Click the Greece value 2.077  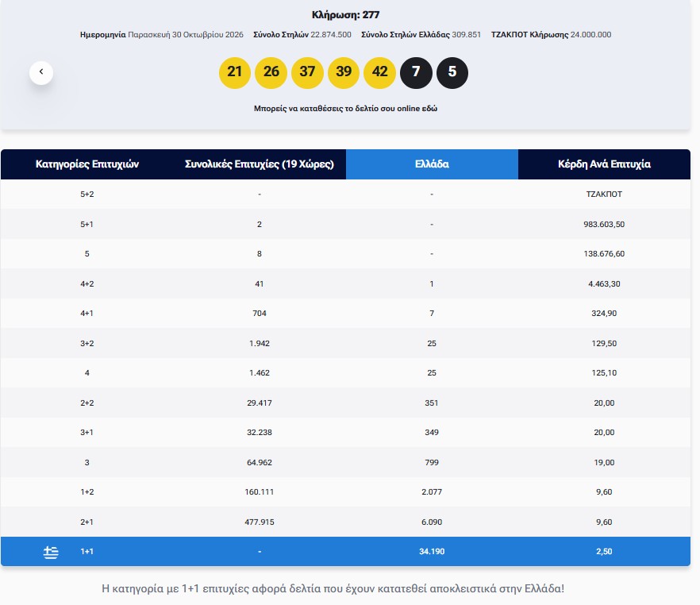[432, 492]
